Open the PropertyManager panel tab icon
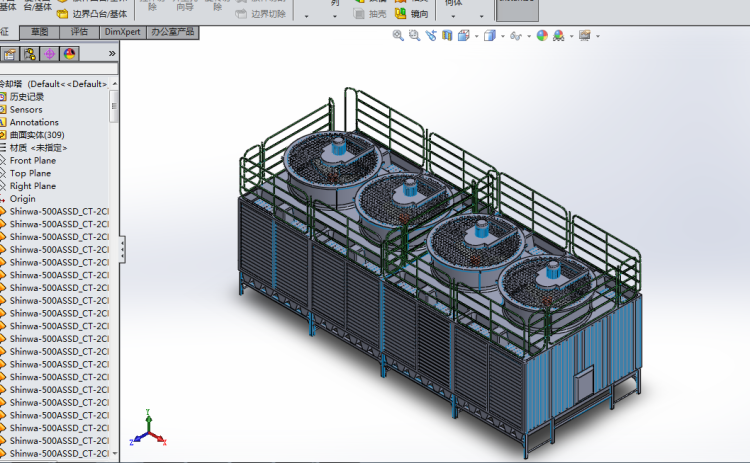This screenshot has width=750, height=463. tap(10, 54)
